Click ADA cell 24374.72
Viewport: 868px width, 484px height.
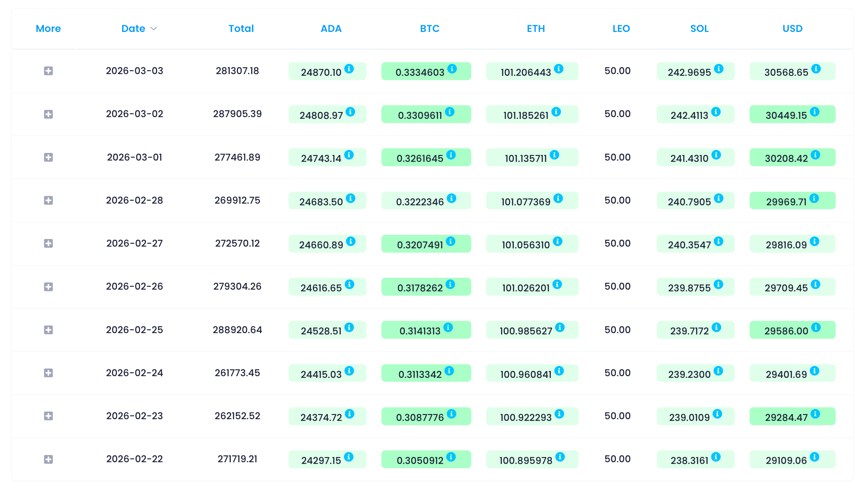coord(327,416)
